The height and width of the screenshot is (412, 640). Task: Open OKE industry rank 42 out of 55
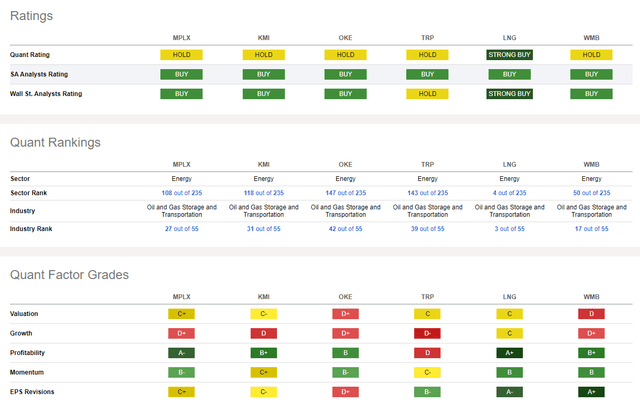click(x=346, y=229)
